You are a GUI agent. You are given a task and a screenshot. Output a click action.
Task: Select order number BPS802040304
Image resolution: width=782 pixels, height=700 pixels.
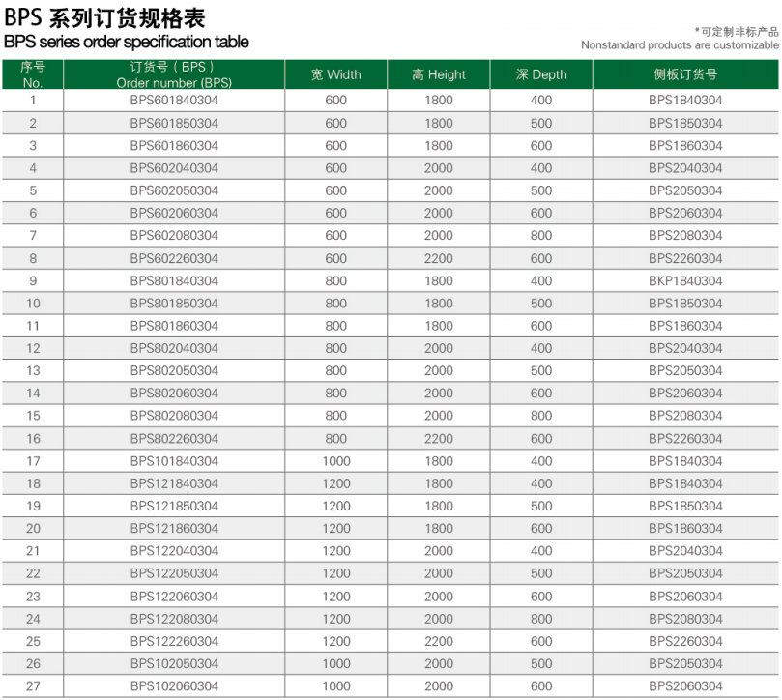[174, 348]
